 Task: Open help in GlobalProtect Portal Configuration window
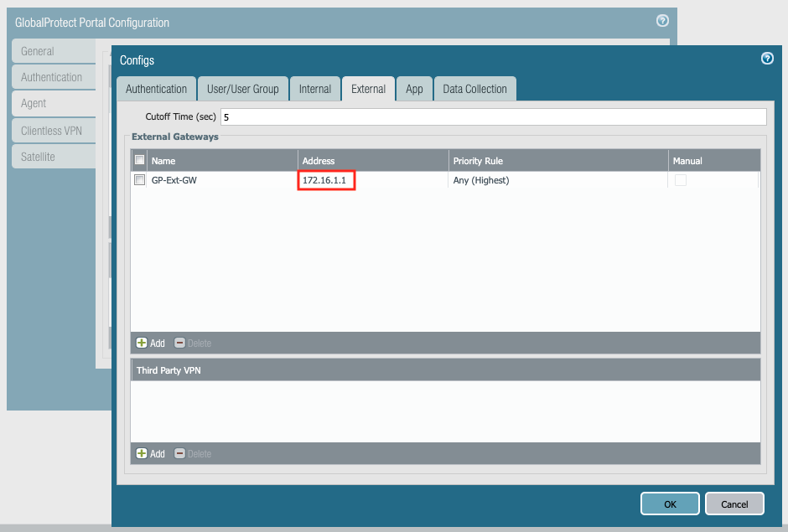pos(662,21)
